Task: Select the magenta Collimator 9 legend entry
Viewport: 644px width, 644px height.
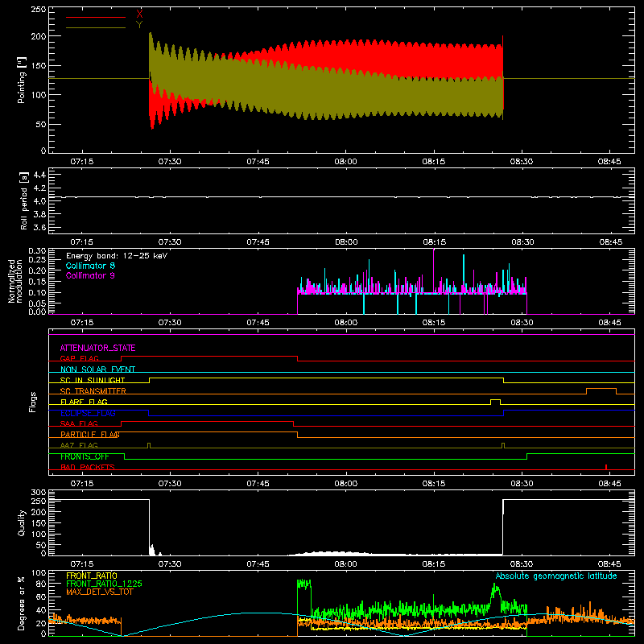Action: click(x=90, y=275)
